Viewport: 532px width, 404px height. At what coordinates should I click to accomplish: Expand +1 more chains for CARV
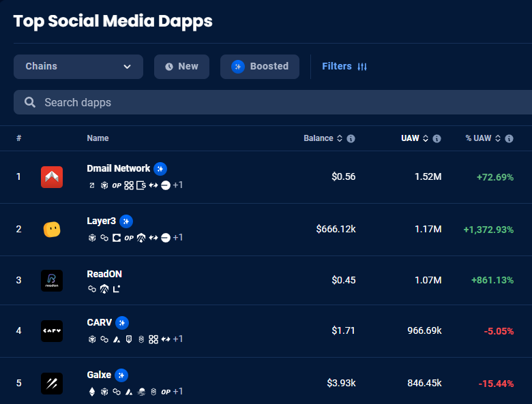(x=178, y=339)
